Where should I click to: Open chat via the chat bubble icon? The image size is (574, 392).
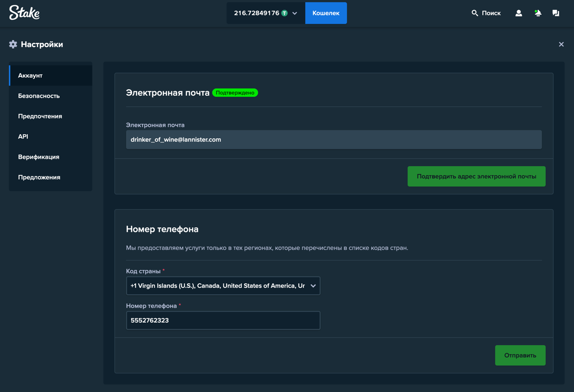555,13
